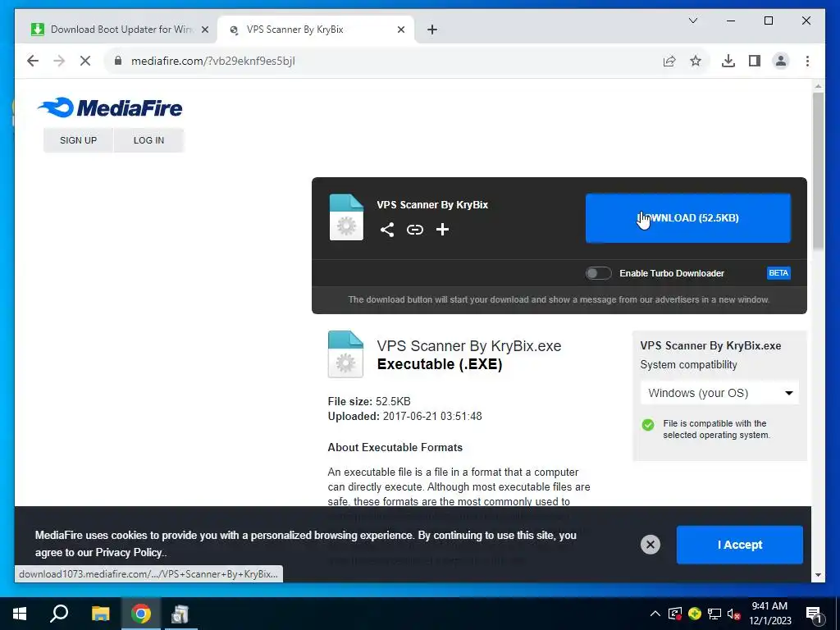Open the notification center icon
840x630 pixels.
(x=814, y=614)
